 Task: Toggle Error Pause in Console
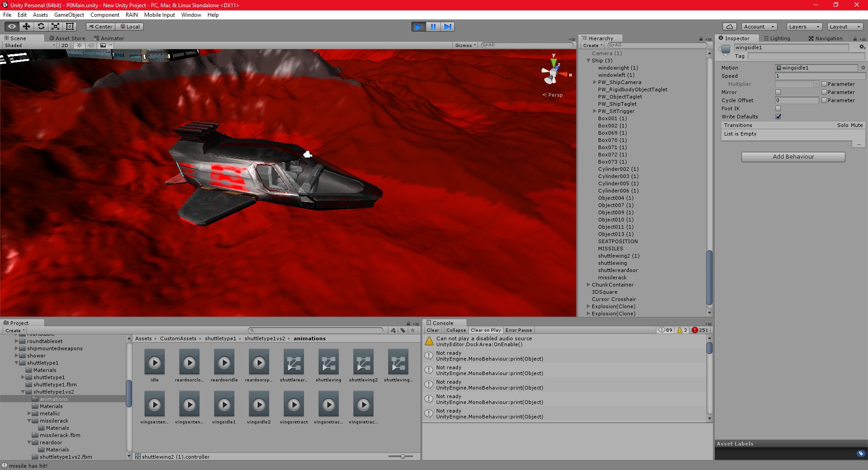pyautogui.click(x=519, y=330)
